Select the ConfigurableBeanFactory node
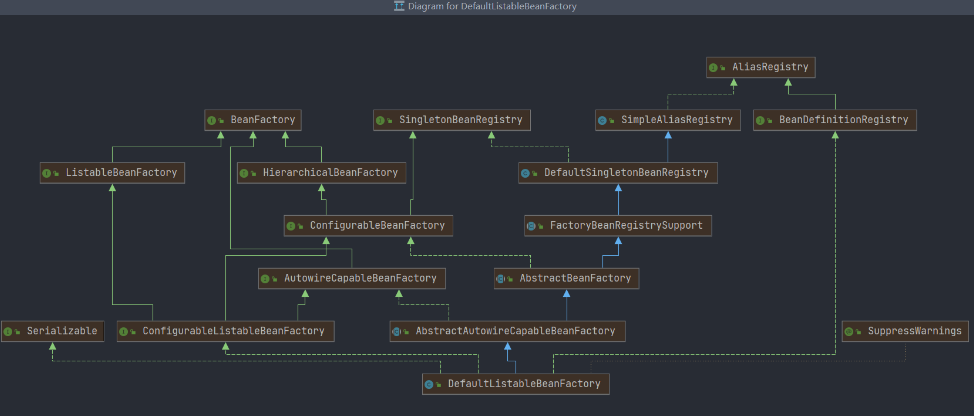Image resolution: width=974 pixels, height=416 pixels. [368, 225]
